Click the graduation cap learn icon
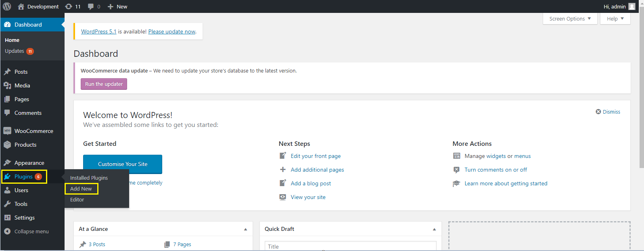Viewport: 644px width, 251px height. (456, 183)
